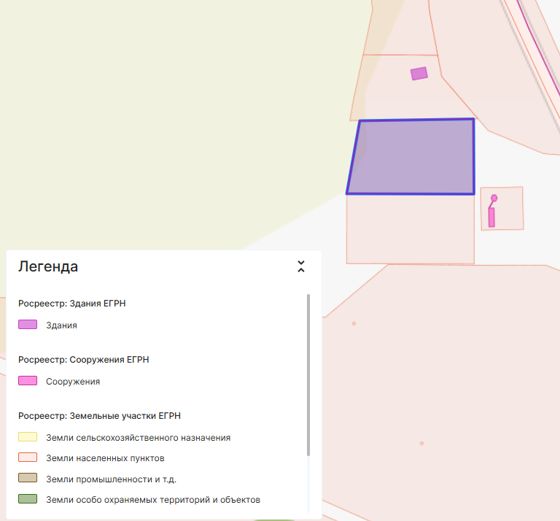Click the green swatch for особо охраняемых территорий

point(28,499)
